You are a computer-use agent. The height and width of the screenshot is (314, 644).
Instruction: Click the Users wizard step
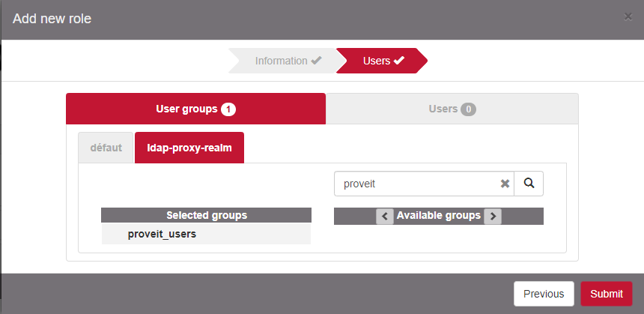[377, 61]
